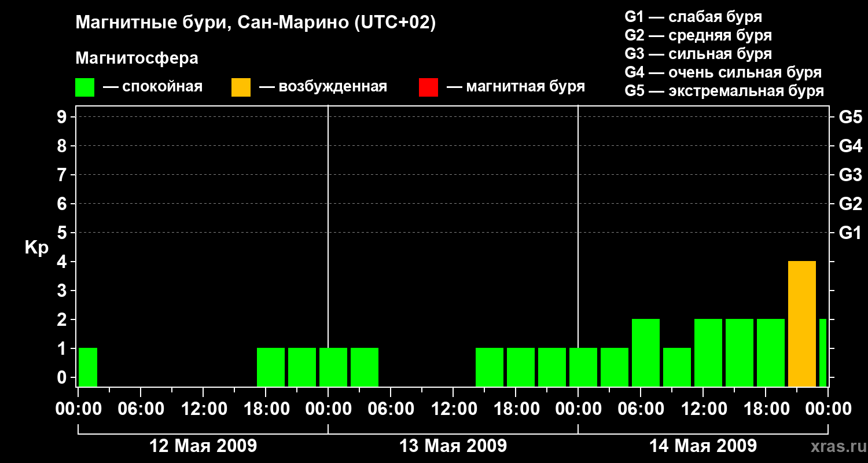This screenshot has width=868, height=463.
Task: Click the 'G2 — средняя буря' legend line
Action: [698, 35]
